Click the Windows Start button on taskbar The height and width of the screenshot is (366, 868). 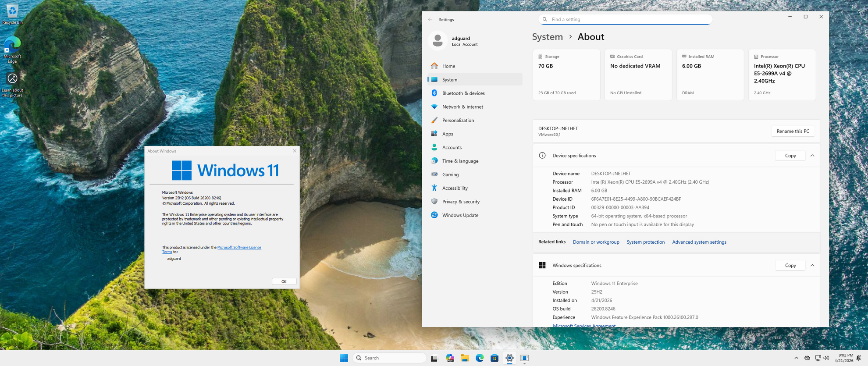pos(344,358)
